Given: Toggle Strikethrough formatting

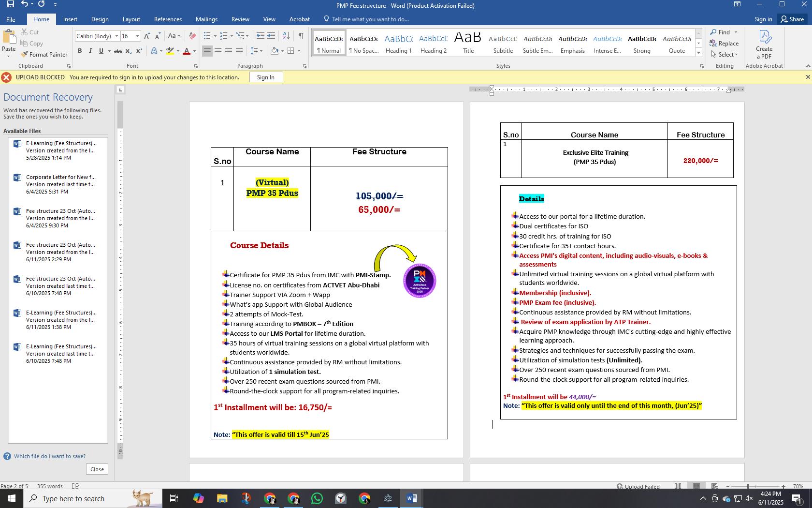Looking at the screenshot, I should (117, 51).
